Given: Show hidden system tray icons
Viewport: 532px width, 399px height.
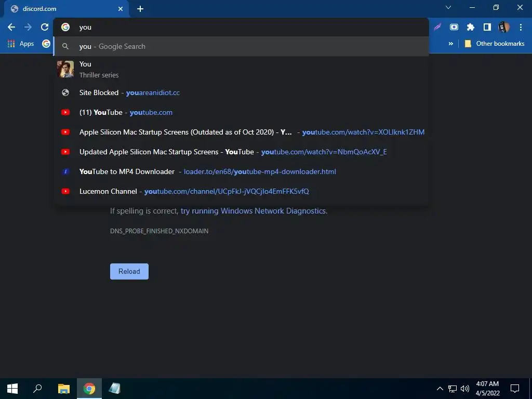Looking at the screenshot, I should [440, 389].
